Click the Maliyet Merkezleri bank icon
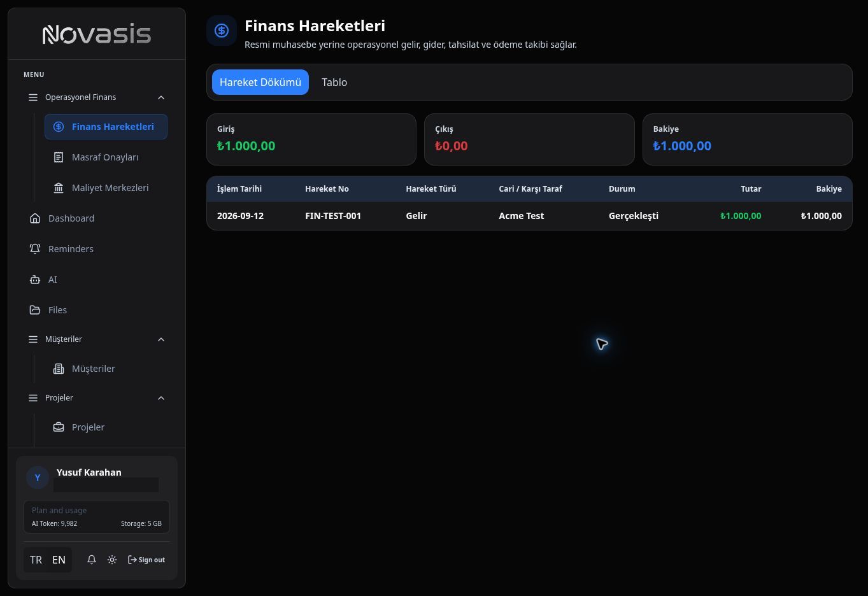 [59, 188]
